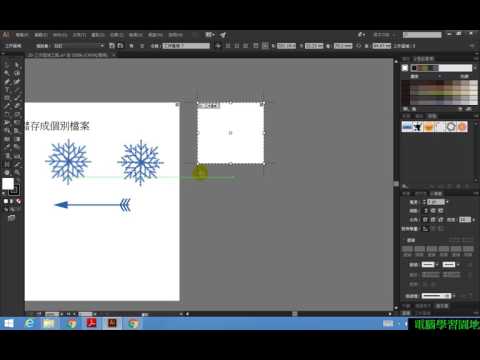Viewport: 480px width, 360px height.
Task: Select the Hand tool
Action: (7, 172)
